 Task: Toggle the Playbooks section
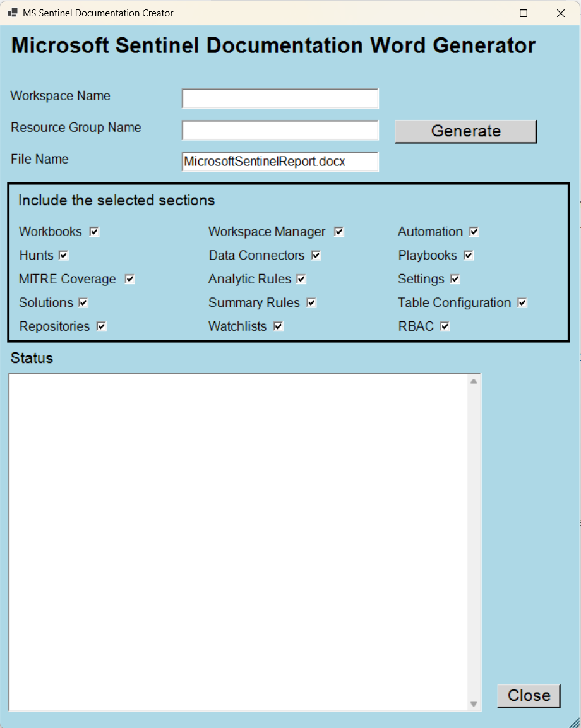(468, 255)
